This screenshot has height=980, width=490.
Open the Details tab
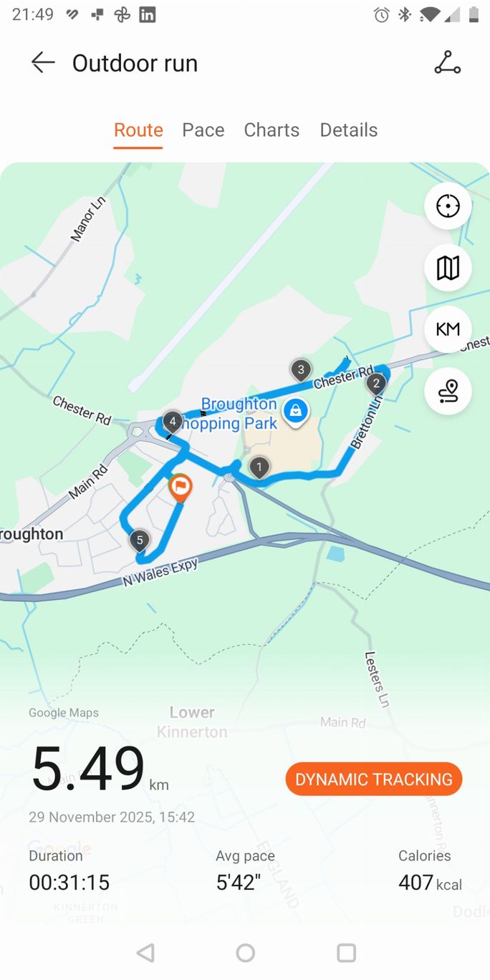pos(348,130)
